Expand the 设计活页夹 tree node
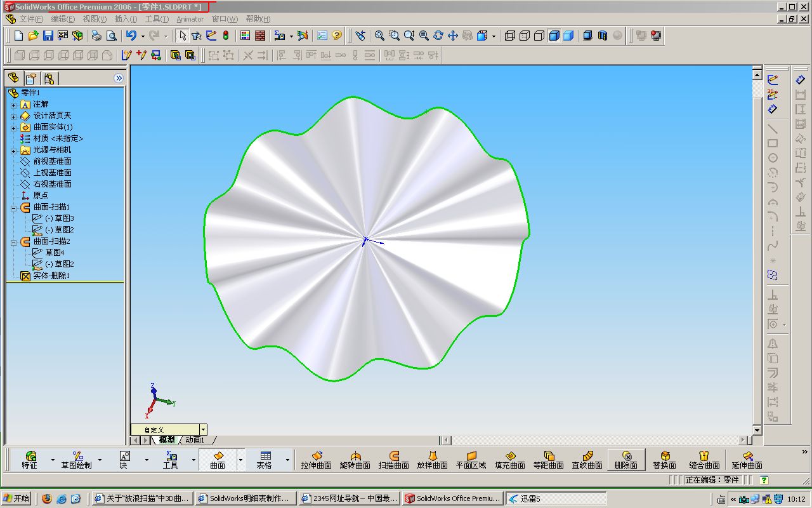812x508 pixels. pyautogui.click(x=14, y=116)
